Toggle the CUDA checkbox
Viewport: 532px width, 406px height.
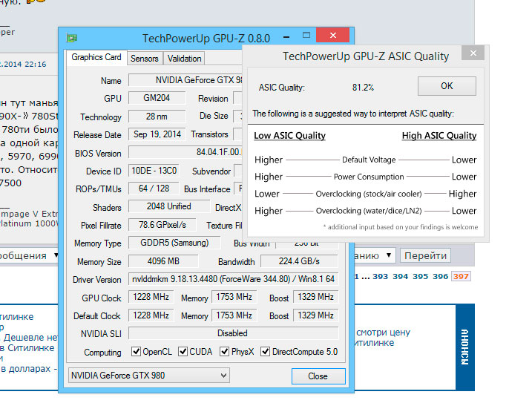click(x=183, y=351)
